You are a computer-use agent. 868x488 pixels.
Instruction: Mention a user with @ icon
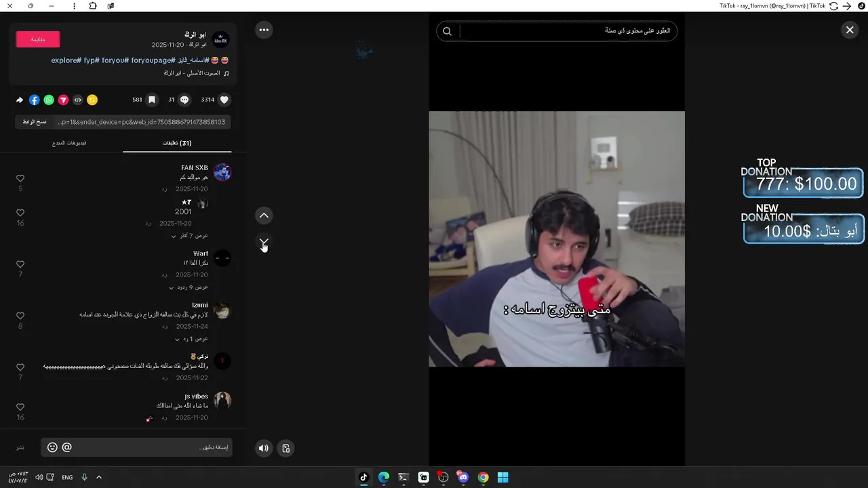click(66, 447)
